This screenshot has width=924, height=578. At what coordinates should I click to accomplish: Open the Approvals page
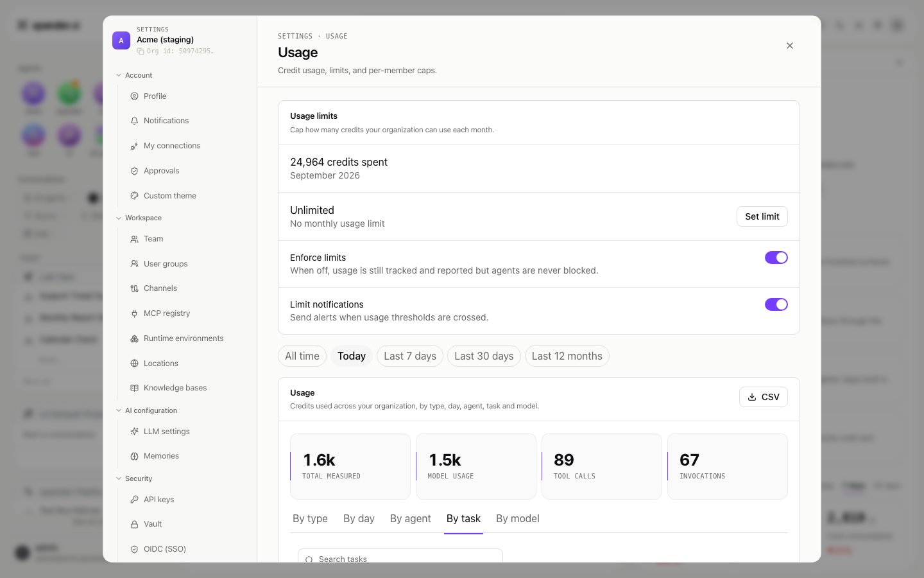187,171
